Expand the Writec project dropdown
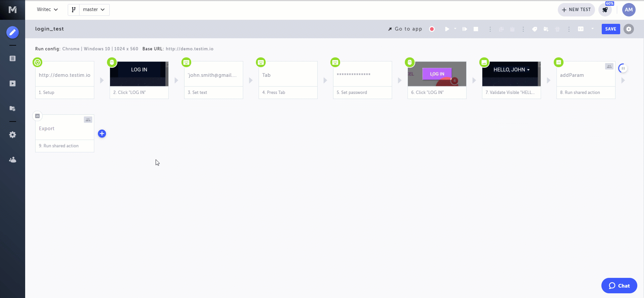Image resolution: width=644 pixels, height=298 pixels. [47, 9]
